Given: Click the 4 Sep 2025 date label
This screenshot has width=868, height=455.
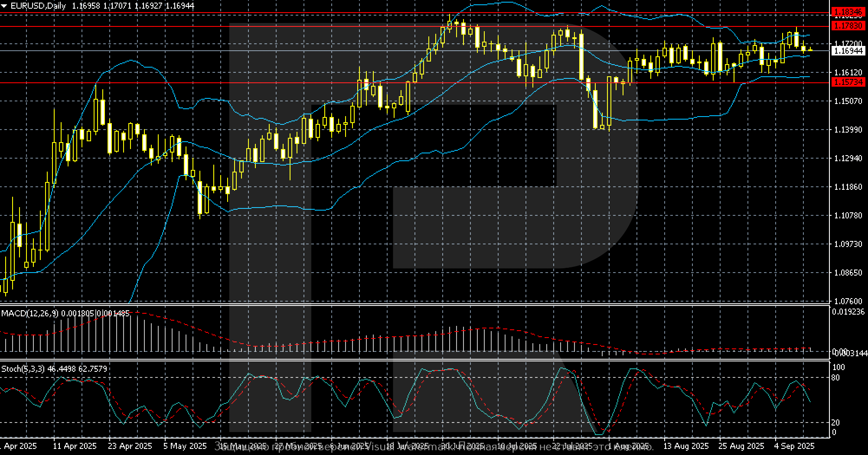Looking at the screenshot, I should coord(794,446).
